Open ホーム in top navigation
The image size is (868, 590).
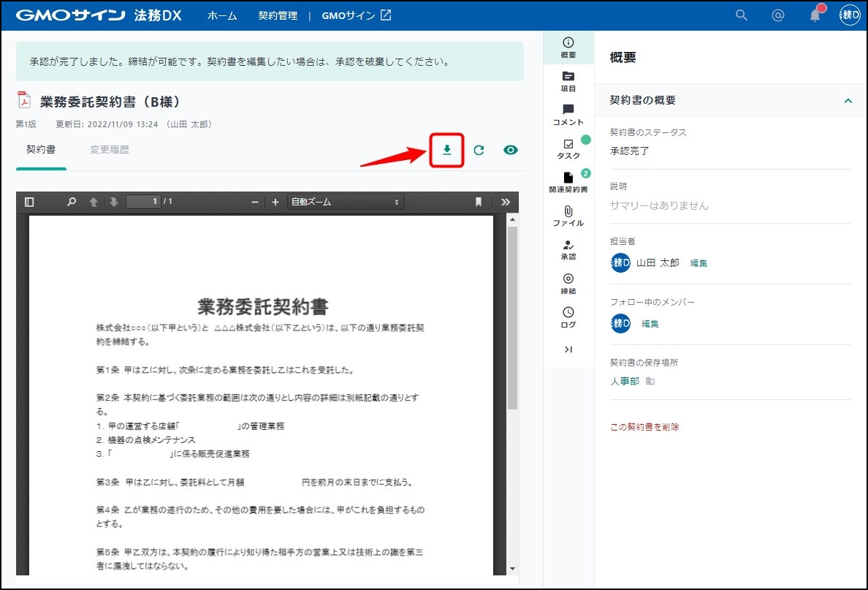coord(222,15)
